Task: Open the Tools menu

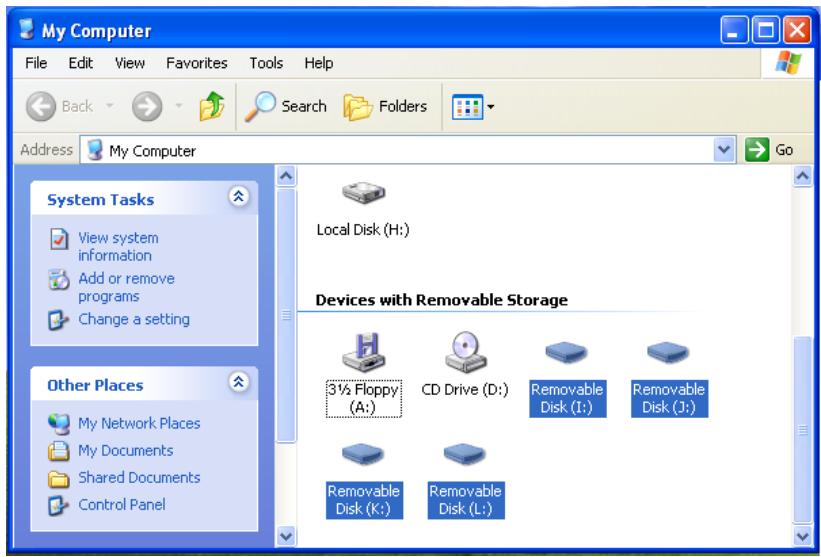Action: click(x=266, y=63)
